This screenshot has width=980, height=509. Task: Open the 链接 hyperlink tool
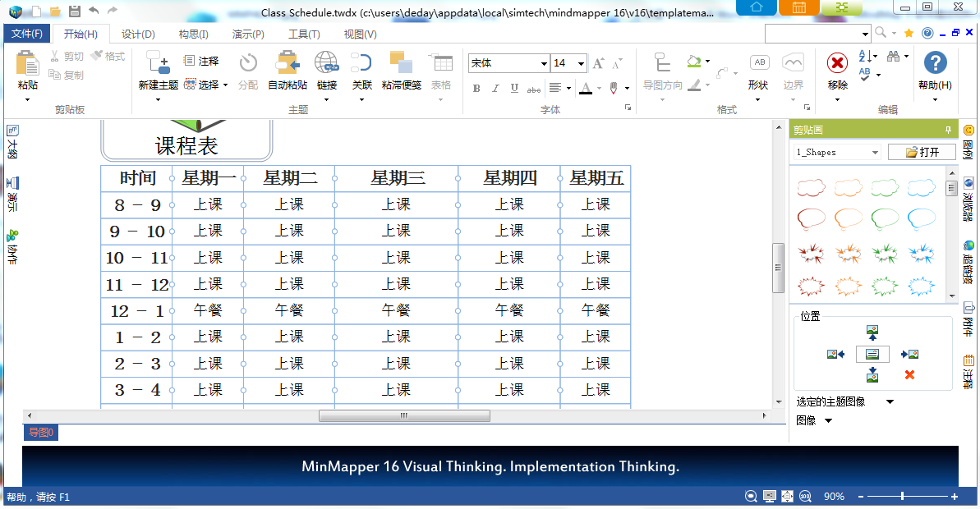pyautogui.click(x=326, y=63)
